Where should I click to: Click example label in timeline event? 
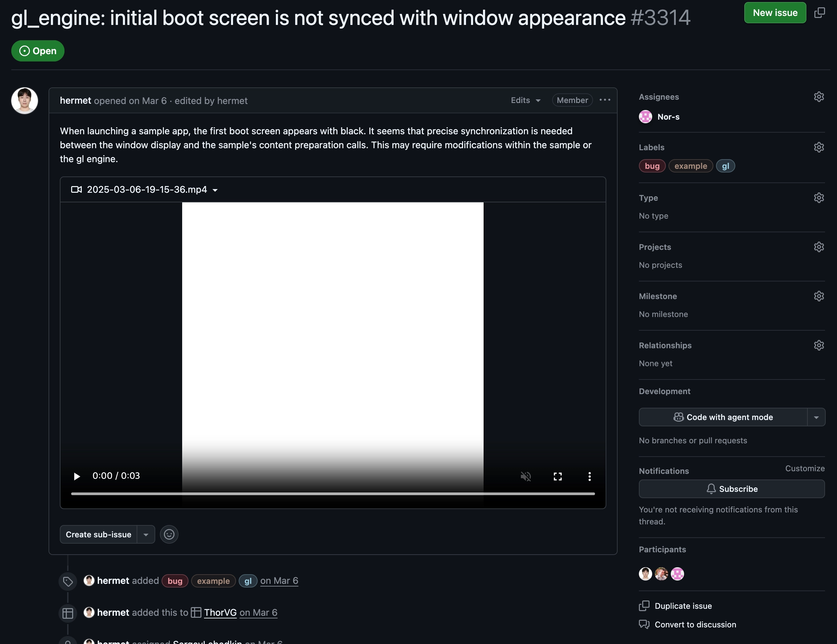(x=213, y=581)
